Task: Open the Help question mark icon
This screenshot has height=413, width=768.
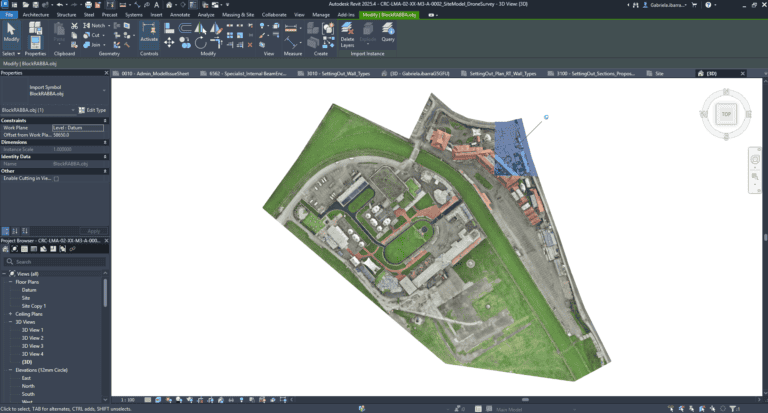Action: (x=708, y=4)
